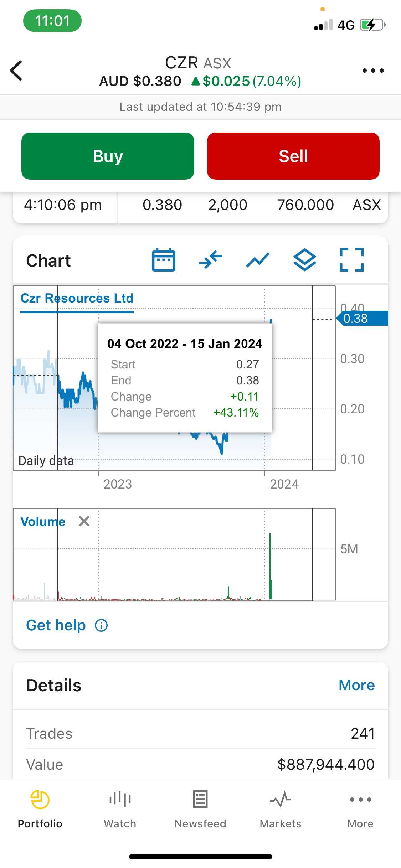Remove the Volume indicator with X

click(84, 521)
